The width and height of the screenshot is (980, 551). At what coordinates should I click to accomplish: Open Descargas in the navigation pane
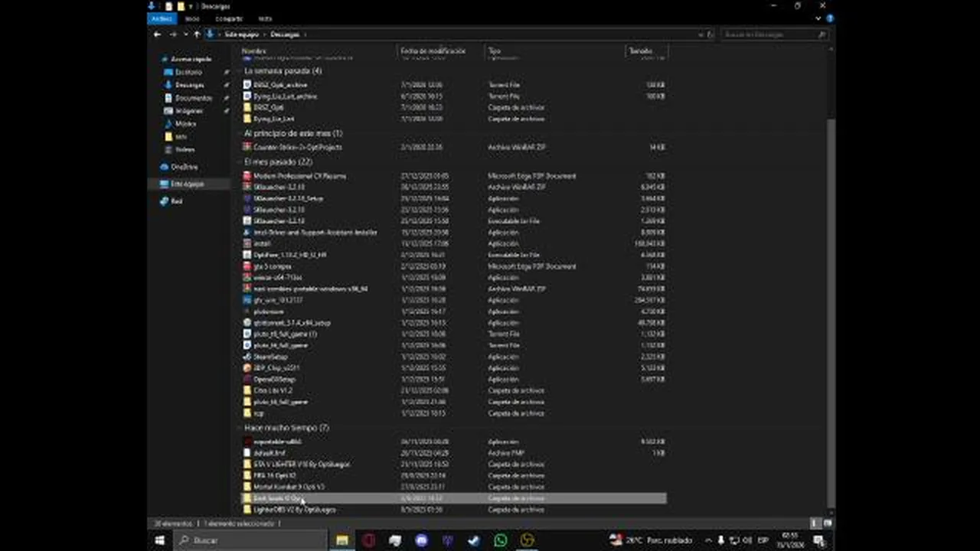coord(189,85)
